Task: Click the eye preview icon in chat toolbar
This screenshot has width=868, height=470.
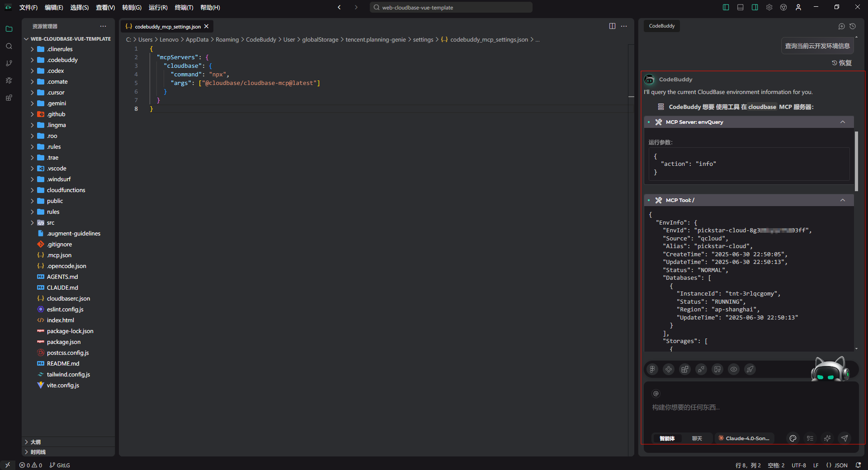Action: point(734,369)
